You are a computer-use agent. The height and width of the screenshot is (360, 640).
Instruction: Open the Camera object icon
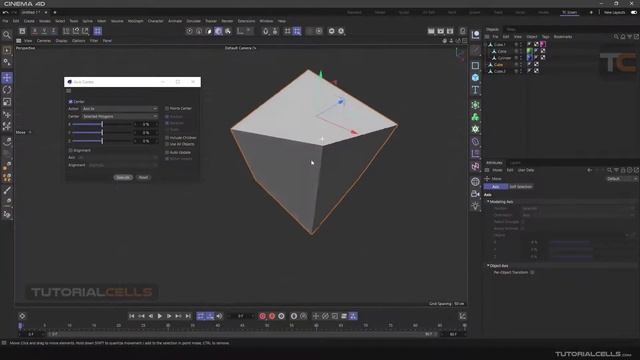[475, 194]
